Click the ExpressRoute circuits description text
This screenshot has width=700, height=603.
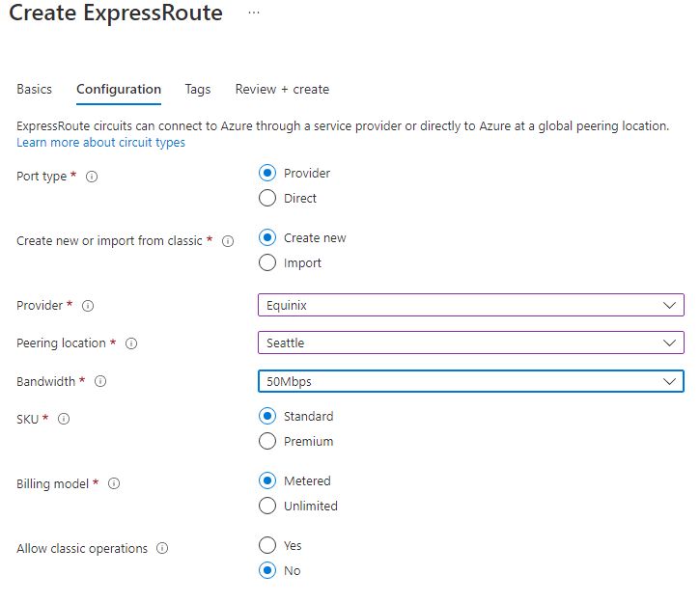tap(343, 126)
